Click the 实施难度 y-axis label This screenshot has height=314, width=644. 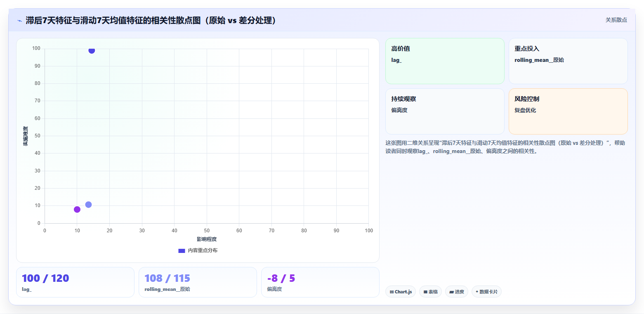[x=26, y=136]
